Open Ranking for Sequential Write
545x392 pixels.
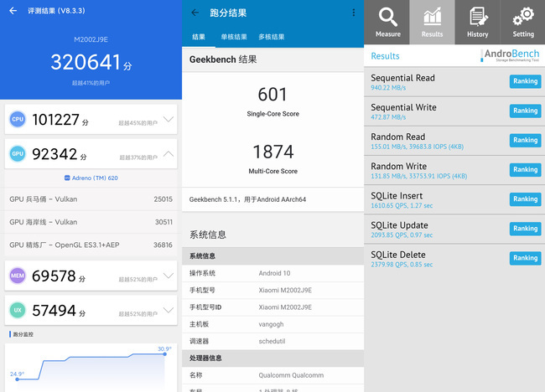(x=525, y=111)
